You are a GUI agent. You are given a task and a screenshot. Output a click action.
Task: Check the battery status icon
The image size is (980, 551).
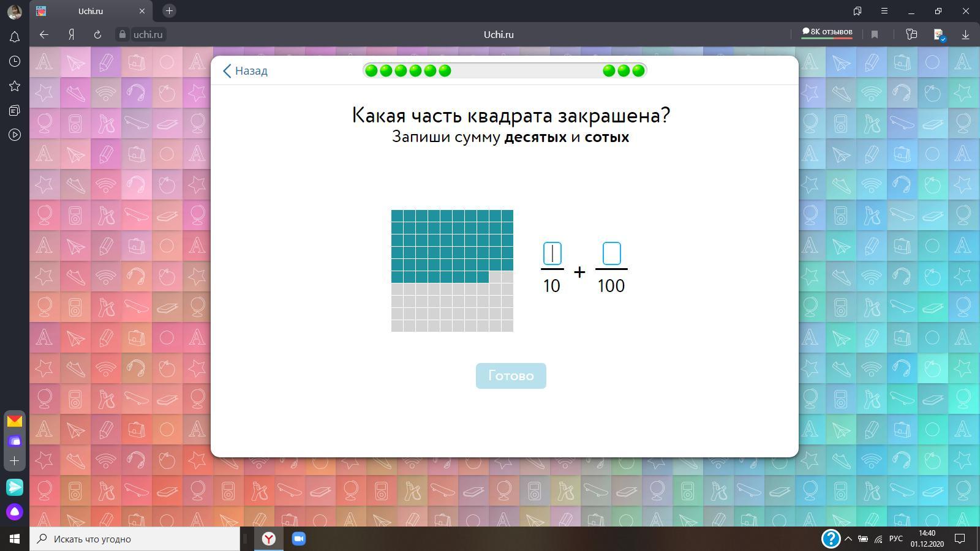click(862, 539)
